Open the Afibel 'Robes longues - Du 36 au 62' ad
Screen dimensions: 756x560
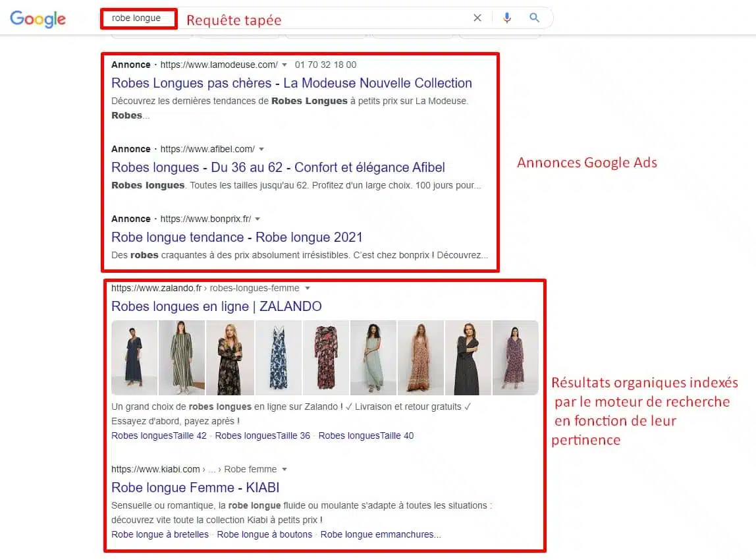click(x=278, y=167)
